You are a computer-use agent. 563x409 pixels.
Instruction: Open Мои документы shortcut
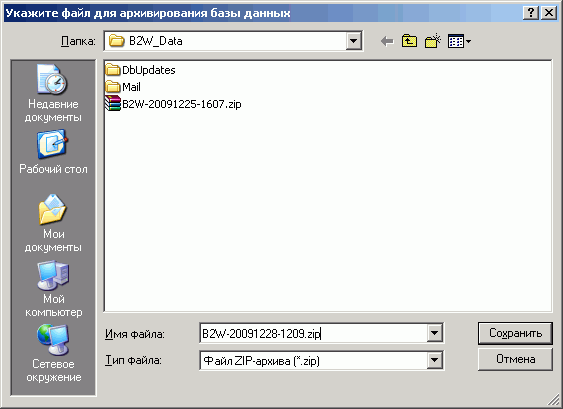coord(53,223)
